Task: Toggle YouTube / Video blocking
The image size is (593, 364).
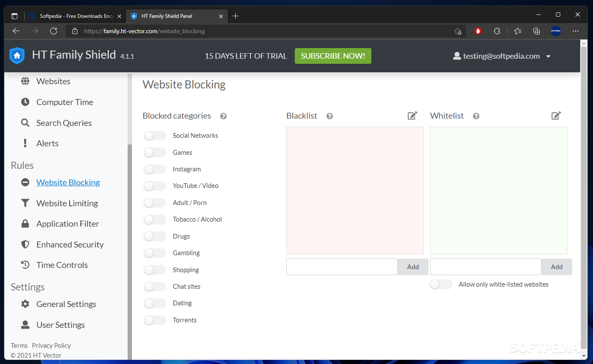Action: tap(155, 186)
